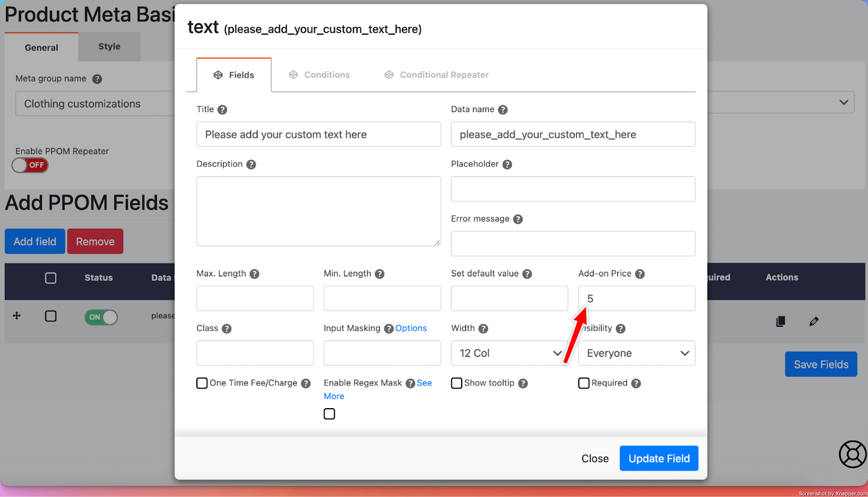868x497 pixels.
Task: Switch to the Conditions tab
Action: coord(319,75)
